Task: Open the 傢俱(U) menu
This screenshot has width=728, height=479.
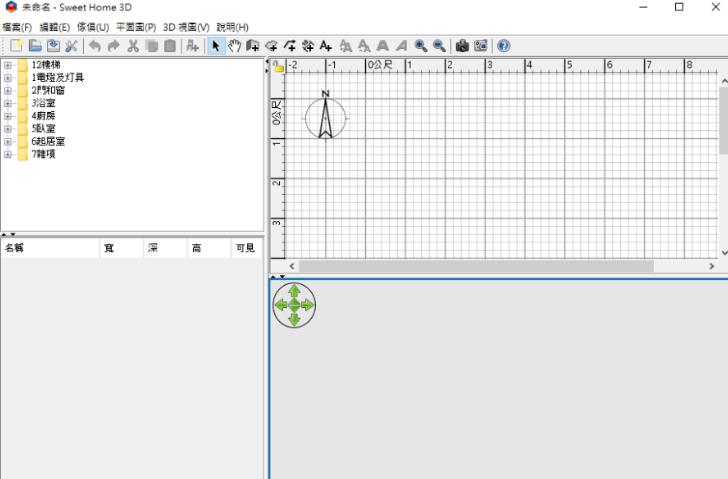Action: tap(93, 27)
